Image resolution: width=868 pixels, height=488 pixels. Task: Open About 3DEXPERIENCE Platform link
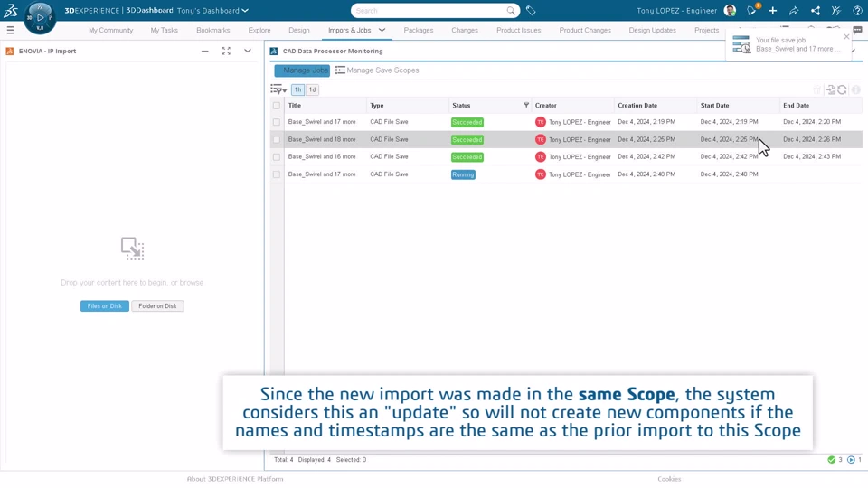click(x=235, y=479)
